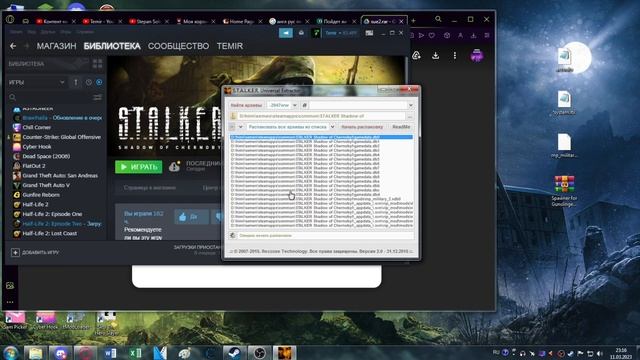This screenshot has height=360, width=640.
Task: Click the download arrow icon on browser page
Action: (436, 56)
